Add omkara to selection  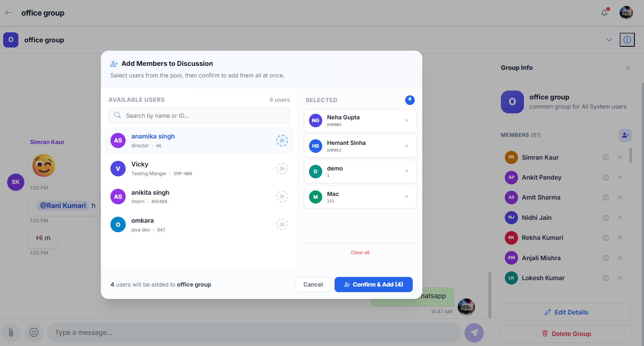tap(282, 225)
